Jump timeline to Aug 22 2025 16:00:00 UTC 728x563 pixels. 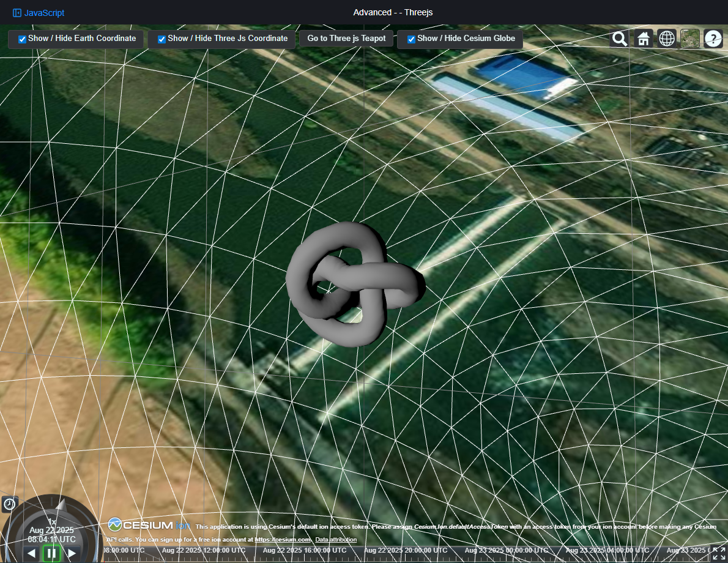(305, 551)
